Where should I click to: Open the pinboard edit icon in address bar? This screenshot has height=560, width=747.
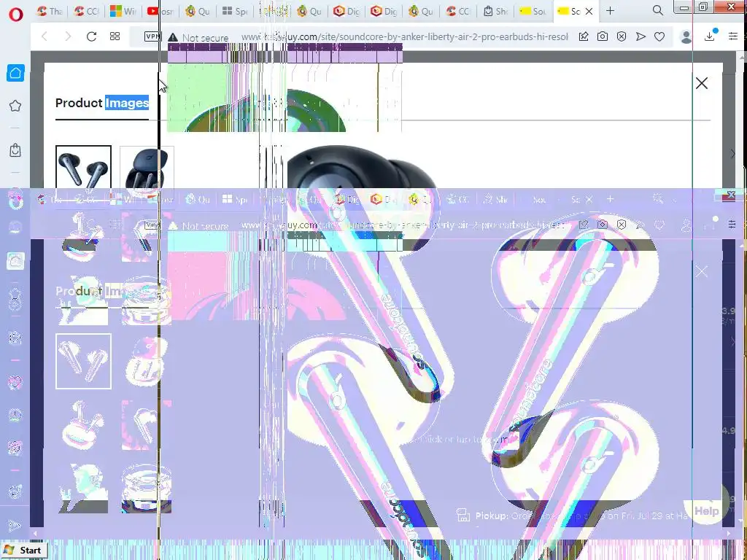583,36
